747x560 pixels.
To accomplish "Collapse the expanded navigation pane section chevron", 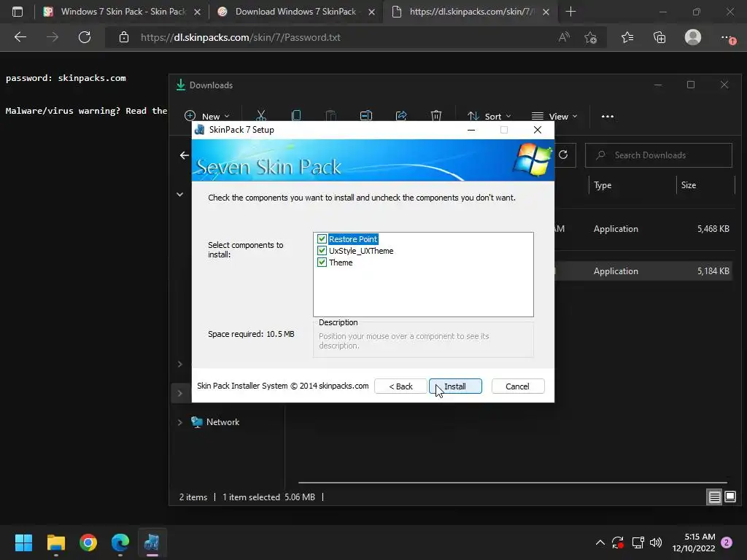I will 180,194.
